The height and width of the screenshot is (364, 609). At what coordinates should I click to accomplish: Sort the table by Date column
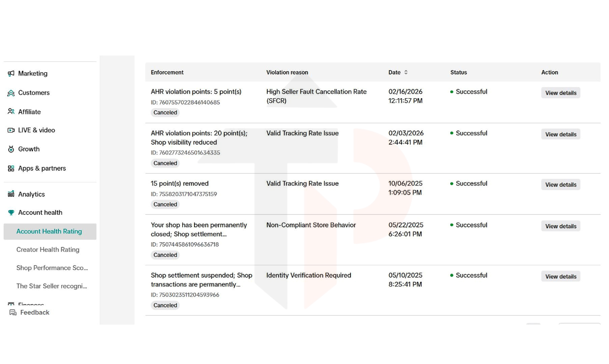point(406,73)
